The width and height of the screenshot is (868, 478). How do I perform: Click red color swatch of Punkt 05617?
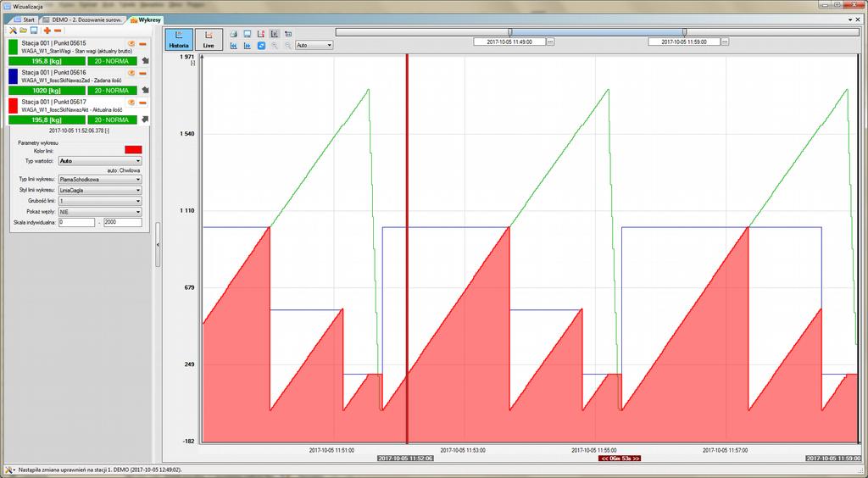(14, 106)
